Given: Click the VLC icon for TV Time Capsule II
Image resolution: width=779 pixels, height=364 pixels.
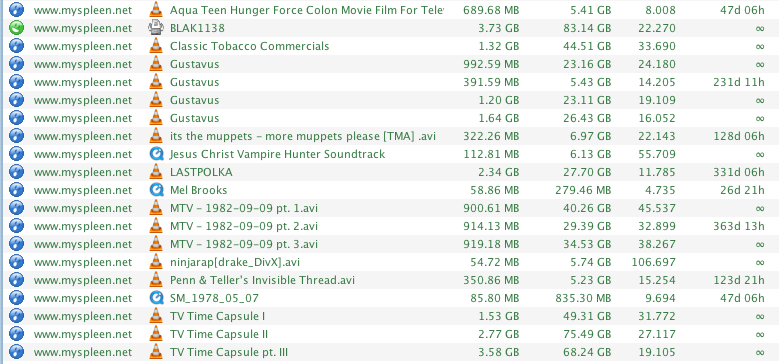Looking at the screenshot, I should (156, 334).
